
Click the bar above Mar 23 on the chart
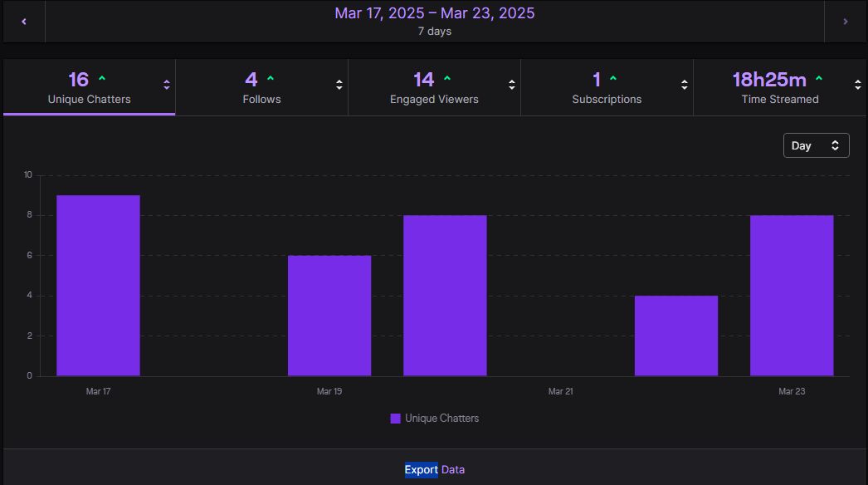click(x=791, y=295)
